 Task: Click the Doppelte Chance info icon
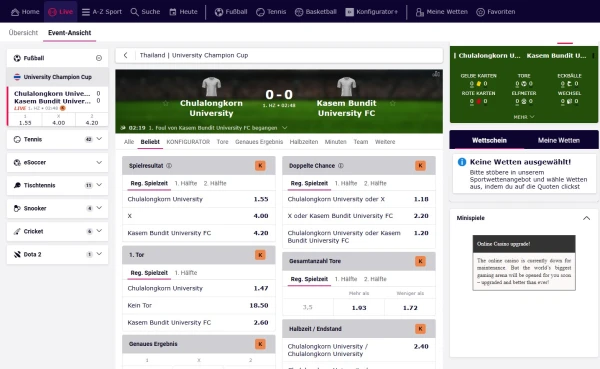pyautogui.click(x=341, y=166)
